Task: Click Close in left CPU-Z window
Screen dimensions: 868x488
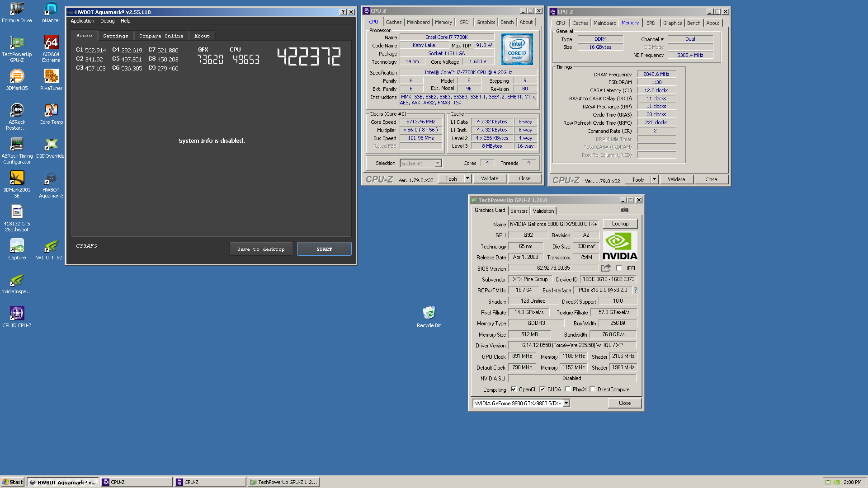Action: pos(524,178)
